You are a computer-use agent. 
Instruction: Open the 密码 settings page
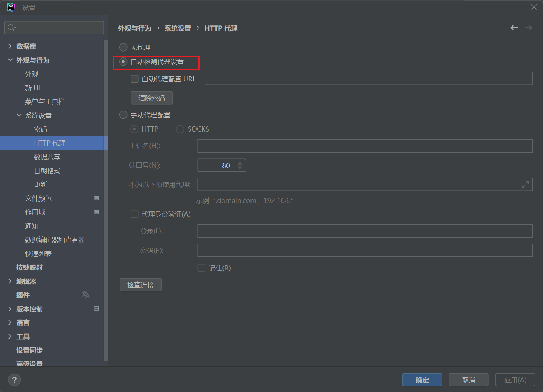click(x=41, y=129)
